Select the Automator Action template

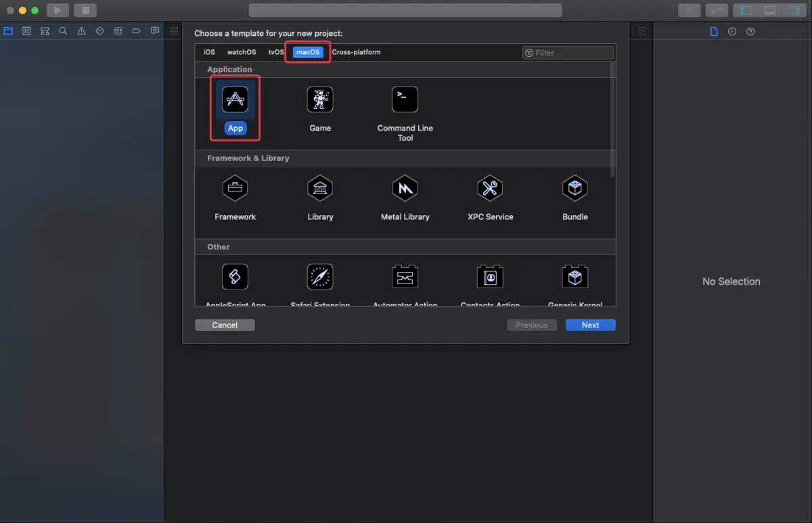[x=405, y=277]
